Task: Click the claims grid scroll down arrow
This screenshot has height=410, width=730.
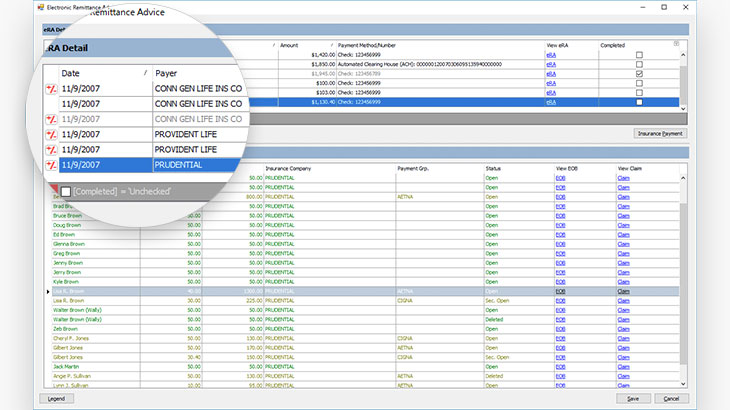Action: (683, 384)
